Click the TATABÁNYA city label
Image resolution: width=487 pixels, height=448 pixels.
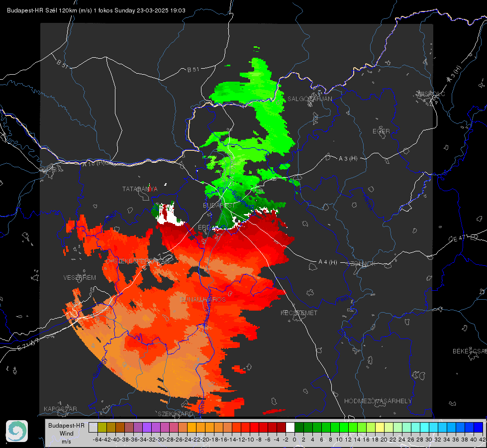point(140,189)
